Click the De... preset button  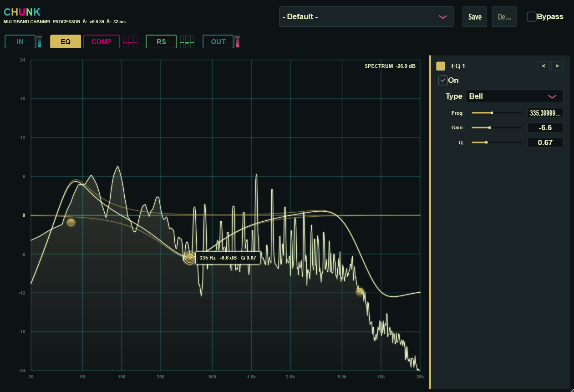(x=504, y=17)
